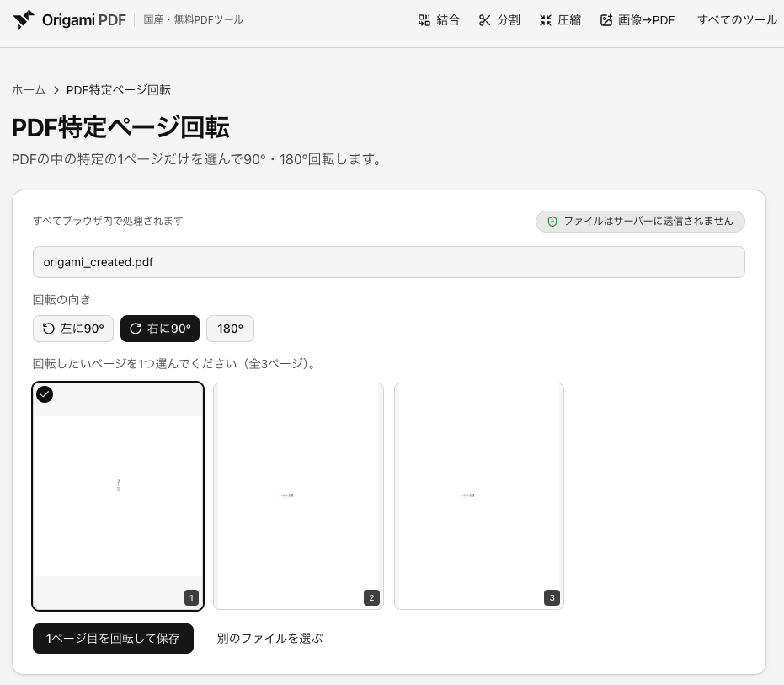Click the checkmark on page 1
The width and height of the screenshot is (784, 685).
45,394
